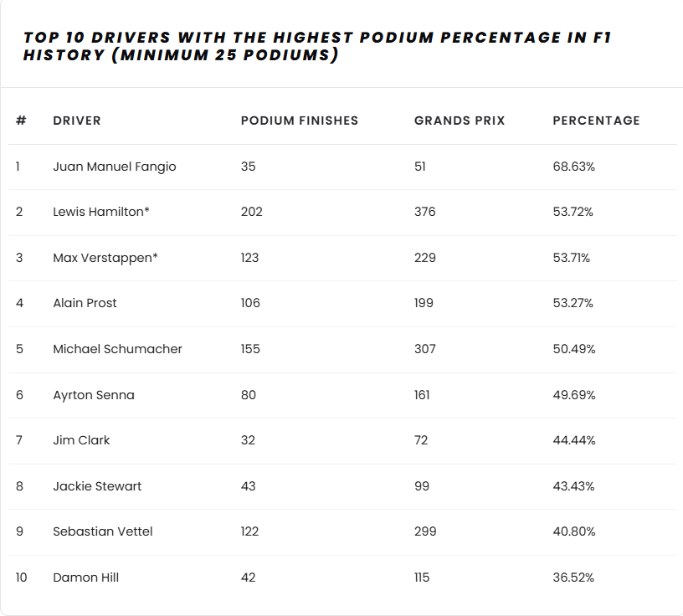Image resolution: width=683 pixels, height=616 pixels.
Task: Click the PERCENTAGE column header
Action: pyautogui.click(x=596, y=121)
